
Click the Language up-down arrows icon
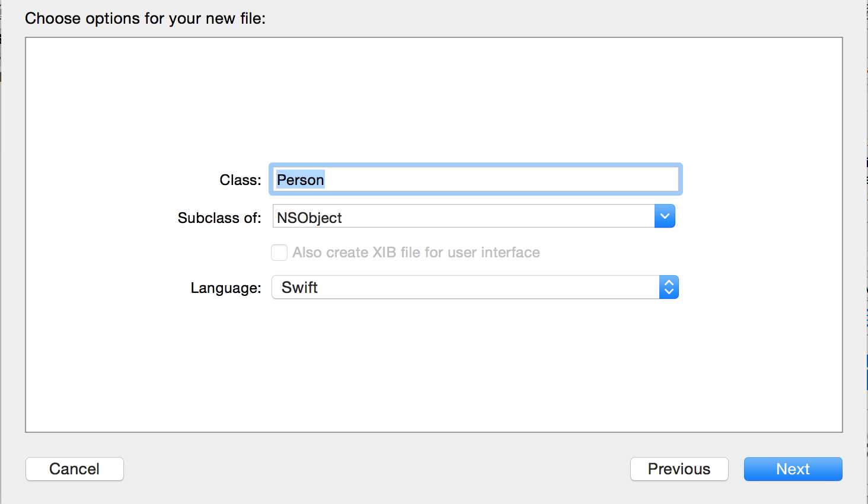pyautogui.click(x=669, y=288)
